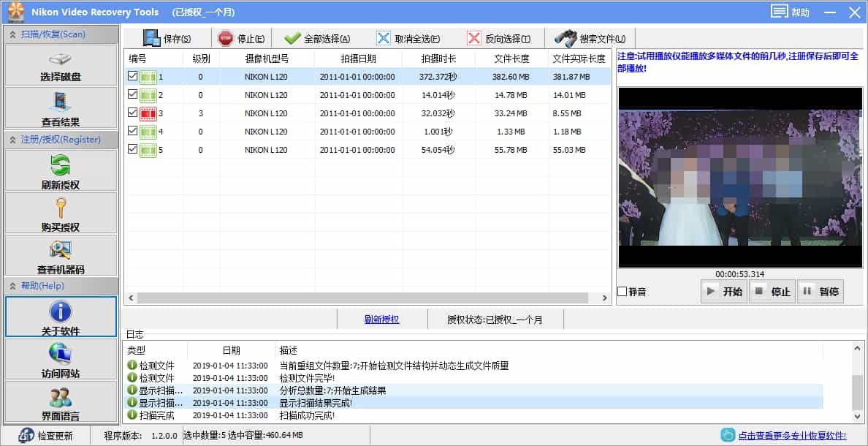This screenshot has width=868, height=446.
Task: Click 取消全选(F) deselect all button
Action: pos(408,39)
